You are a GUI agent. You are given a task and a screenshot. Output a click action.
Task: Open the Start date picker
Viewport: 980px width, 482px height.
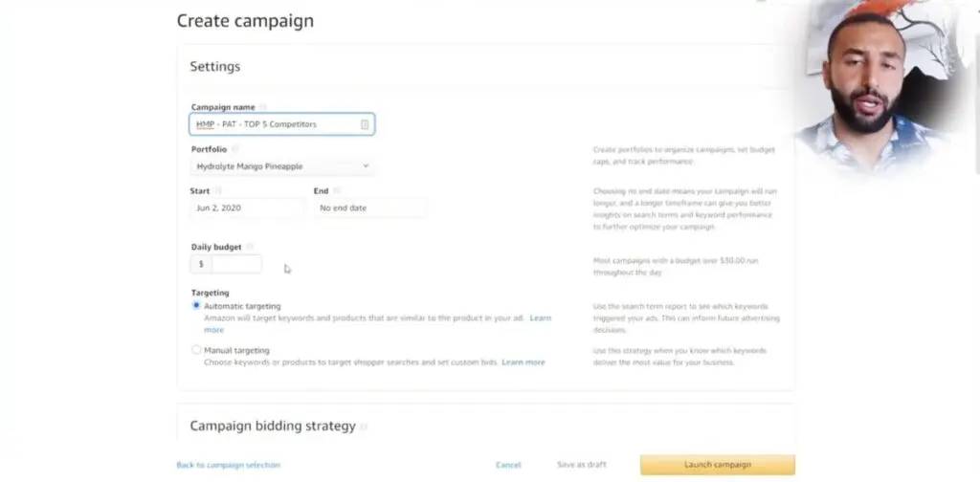tap(246, 208)
